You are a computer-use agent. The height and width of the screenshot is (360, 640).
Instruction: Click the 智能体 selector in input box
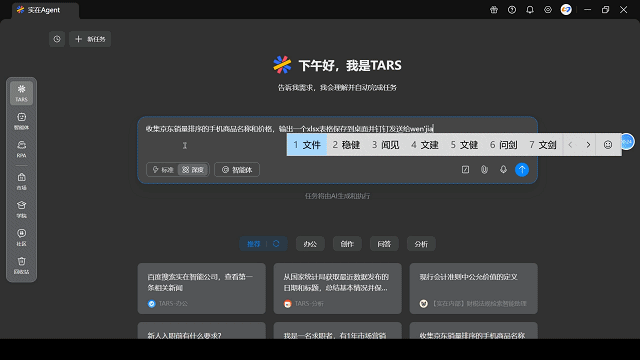[237, 170]
